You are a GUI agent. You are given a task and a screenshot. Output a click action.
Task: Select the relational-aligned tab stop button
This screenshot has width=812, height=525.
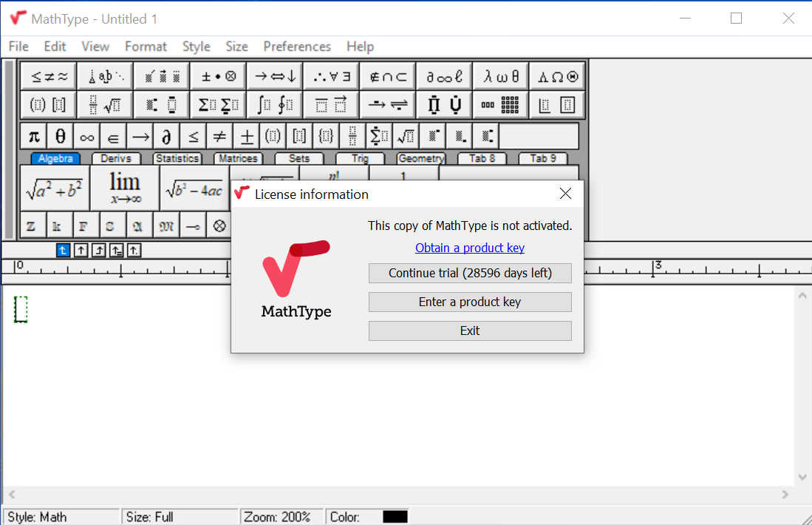coord(117,251)
